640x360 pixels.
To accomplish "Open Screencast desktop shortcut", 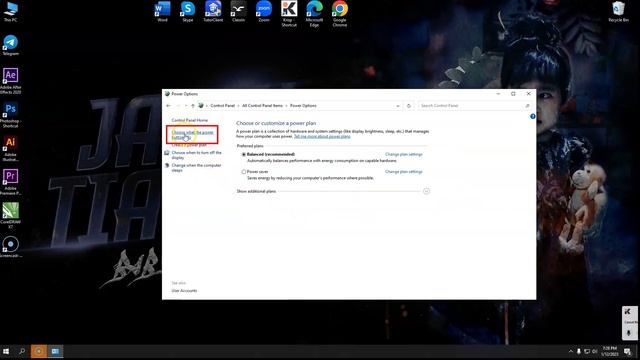I will [x=11, y=247].
